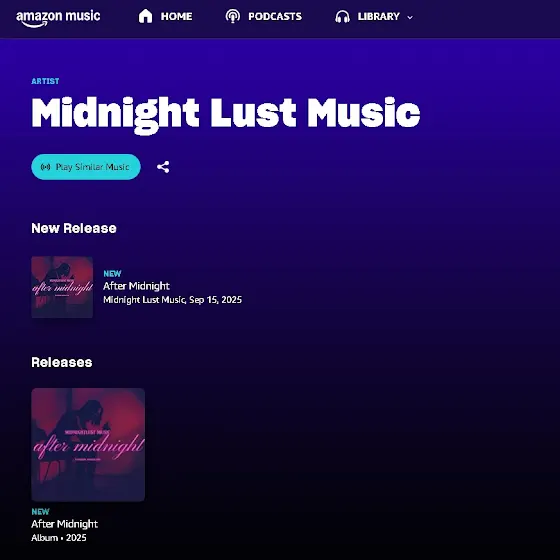Click the New Release section heading
The image size is (560, 560).
74,228
